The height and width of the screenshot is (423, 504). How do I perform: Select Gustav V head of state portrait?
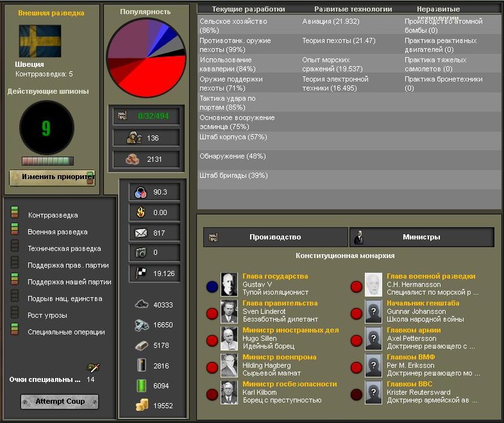click(x=229, y=284)
